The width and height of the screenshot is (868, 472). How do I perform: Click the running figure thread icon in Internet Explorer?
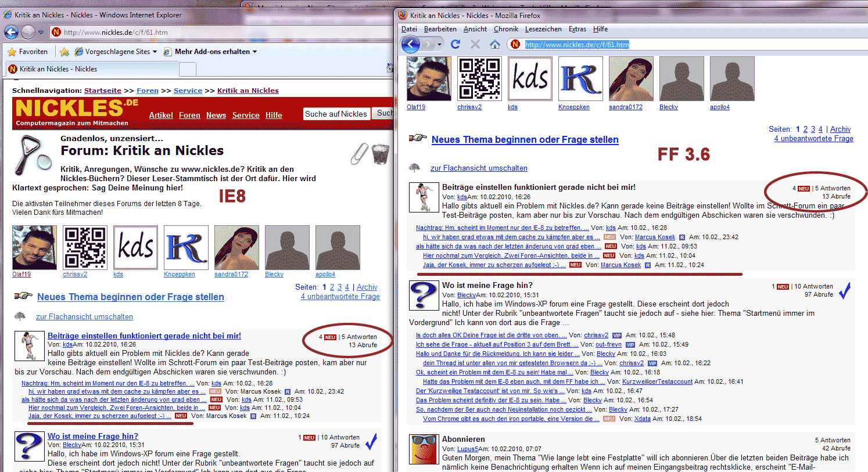pyautogui.click(x=29, y=346)
